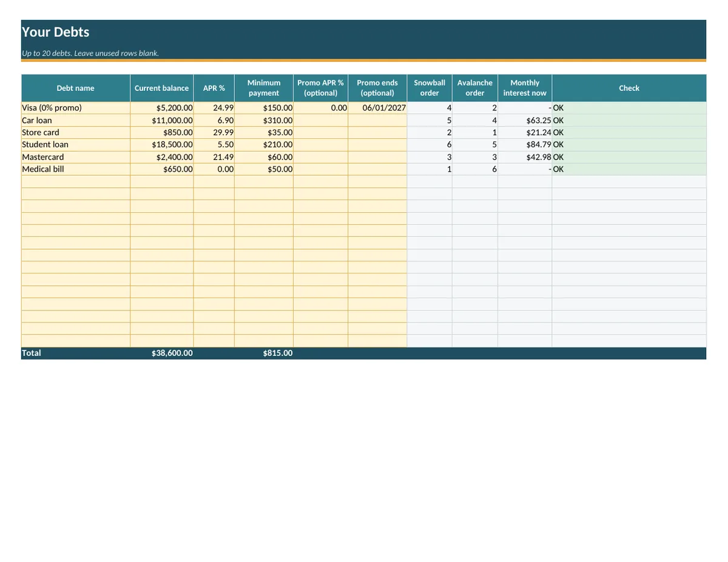Click the 'Mastercard' debt name cell

point(76,157)
